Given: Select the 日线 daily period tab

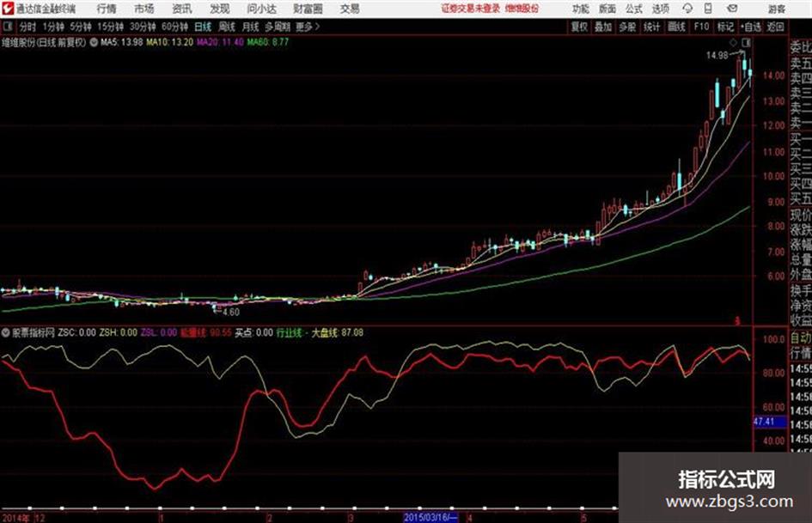Looking at the screenshot, I should click(x=203, y=27).
